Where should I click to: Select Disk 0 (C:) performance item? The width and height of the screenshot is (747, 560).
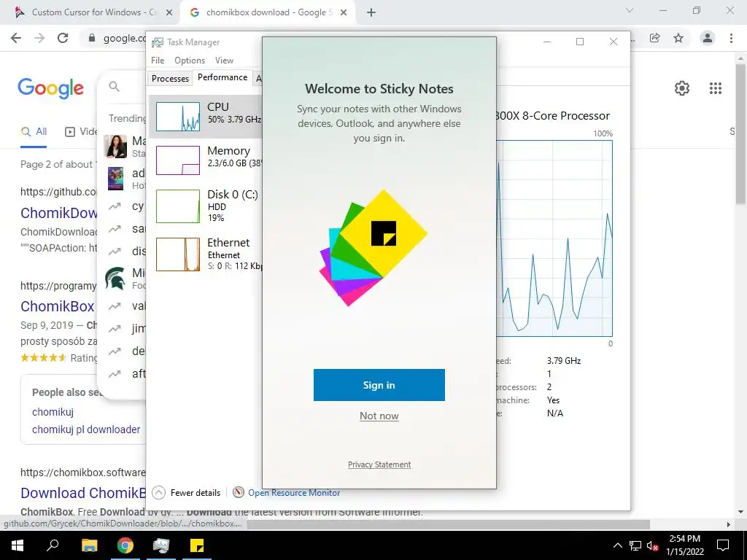tap(205, 206)
